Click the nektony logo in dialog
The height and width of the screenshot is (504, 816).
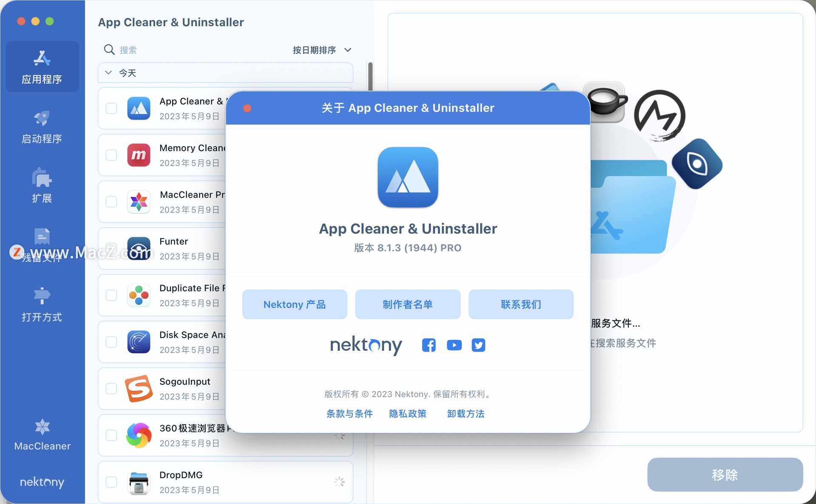(366, 345)
